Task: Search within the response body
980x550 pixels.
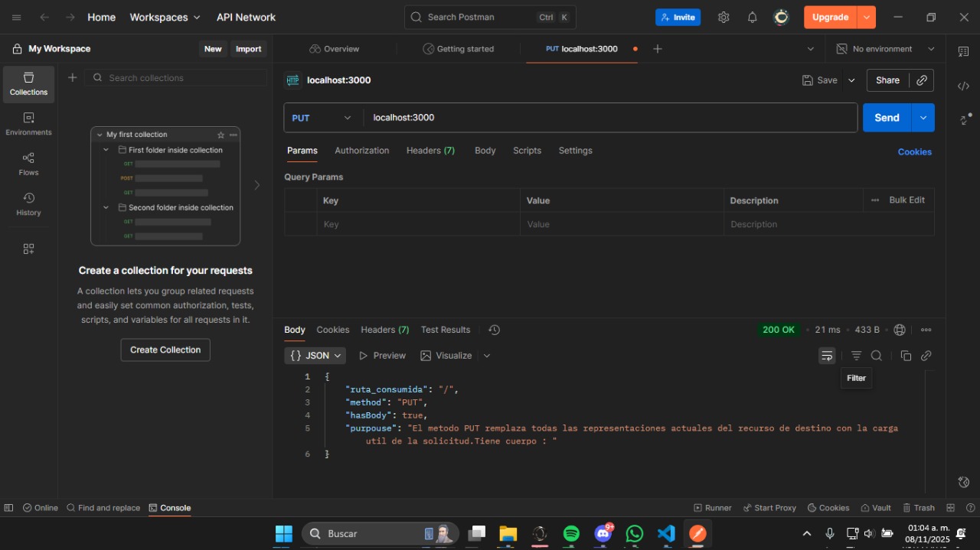Action: [x=877, y=356]
